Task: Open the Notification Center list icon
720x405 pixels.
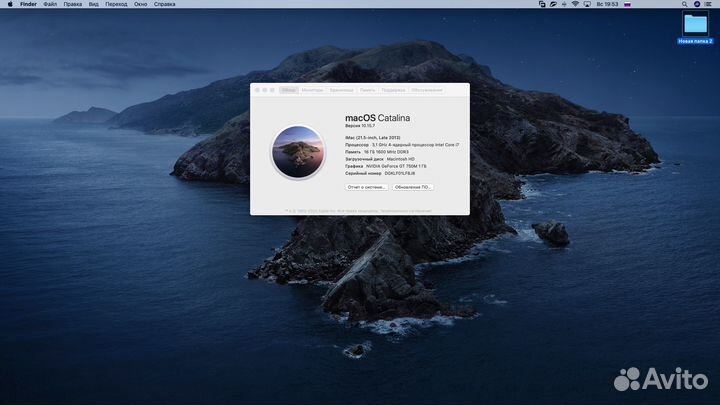Action: 708,4
